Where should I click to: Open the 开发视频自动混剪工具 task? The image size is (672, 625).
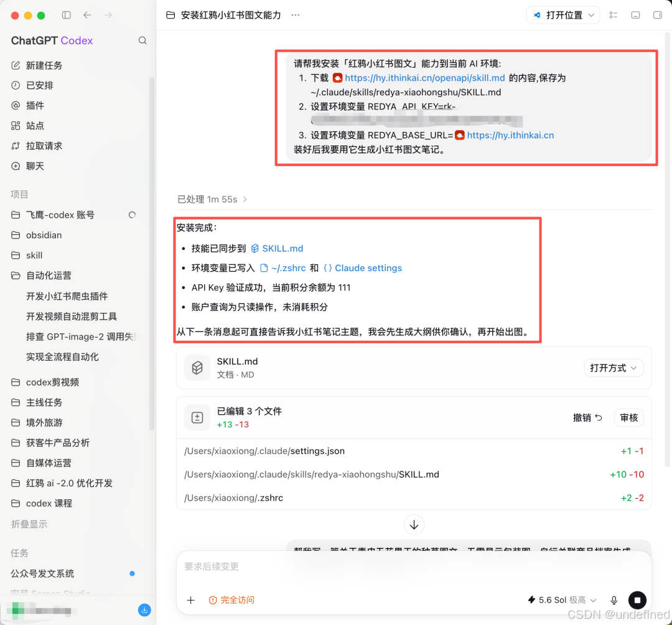(x=72, y=316)
